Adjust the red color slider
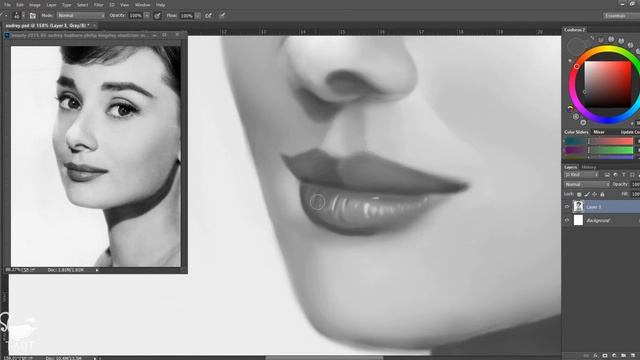 tap(611, 141)
